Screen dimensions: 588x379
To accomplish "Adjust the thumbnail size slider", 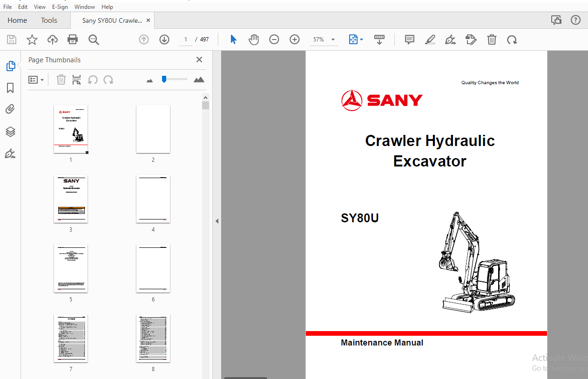I will point(164,79).
